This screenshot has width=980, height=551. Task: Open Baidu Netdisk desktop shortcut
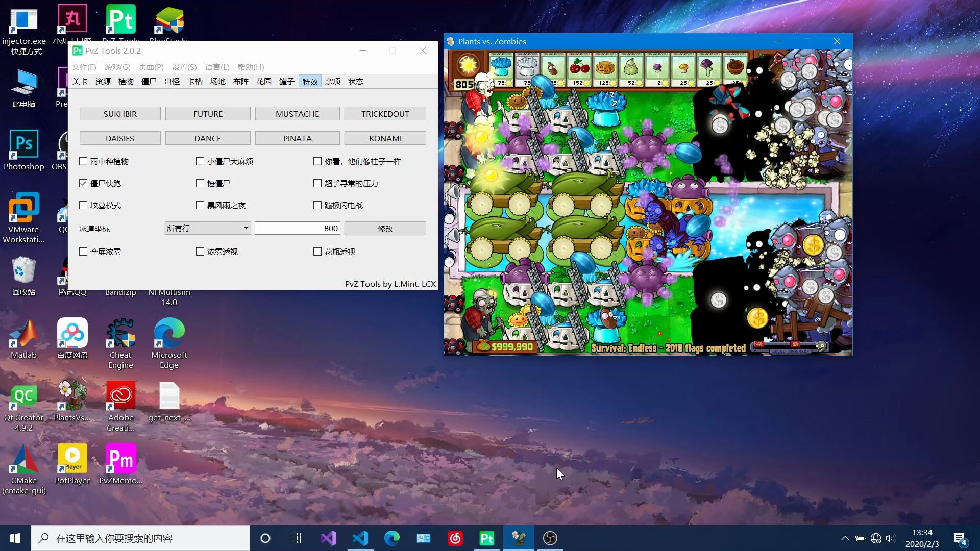(x=72, y=339)
